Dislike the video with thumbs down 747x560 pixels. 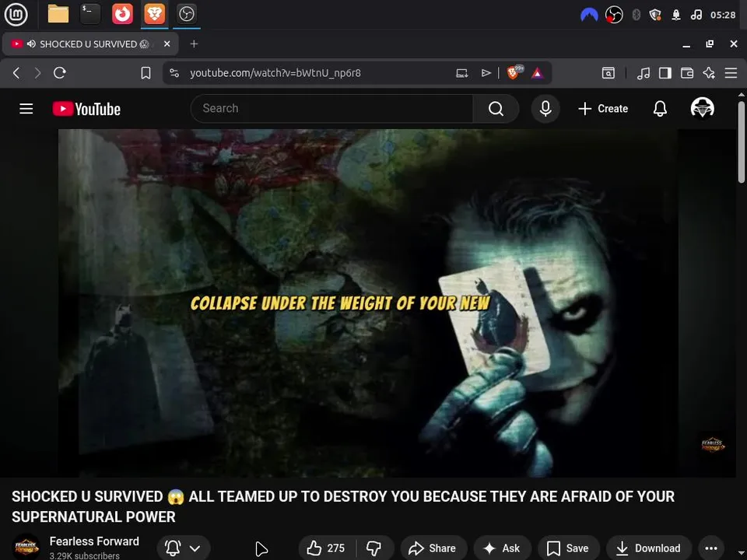pyautogui.click(x=374, y=548)
